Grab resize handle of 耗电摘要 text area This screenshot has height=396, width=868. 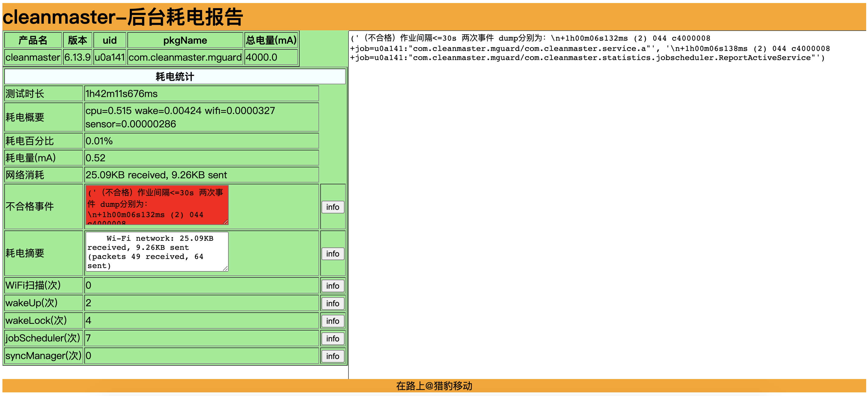226,268
